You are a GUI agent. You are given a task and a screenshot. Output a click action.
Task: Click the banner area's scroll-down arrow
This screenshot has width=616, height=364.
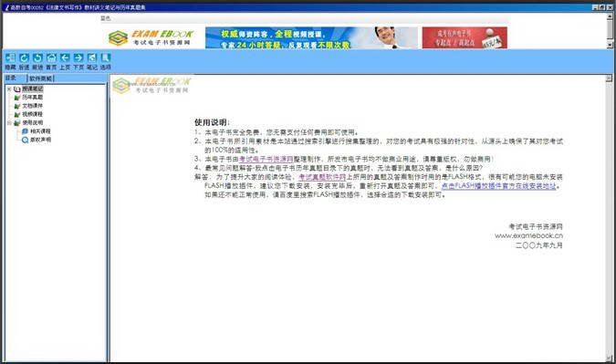[x=611, y=45]
